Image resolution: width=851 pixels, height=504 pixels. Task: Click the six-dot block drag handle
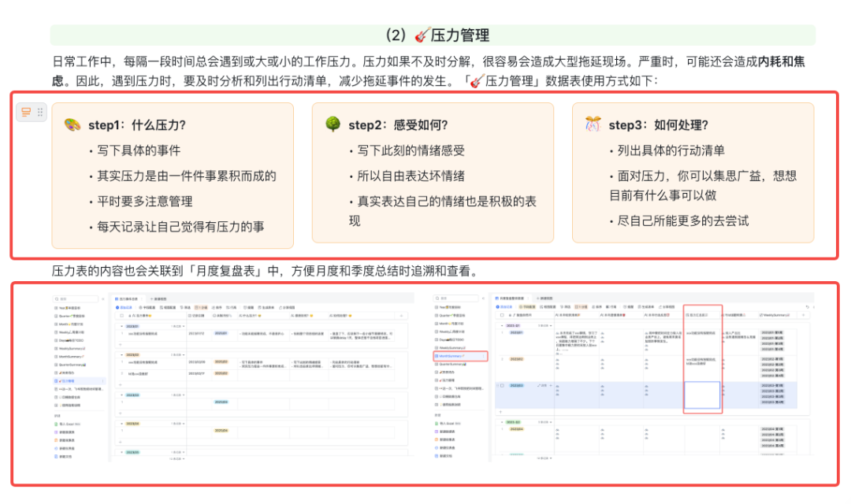click(40, 113)
